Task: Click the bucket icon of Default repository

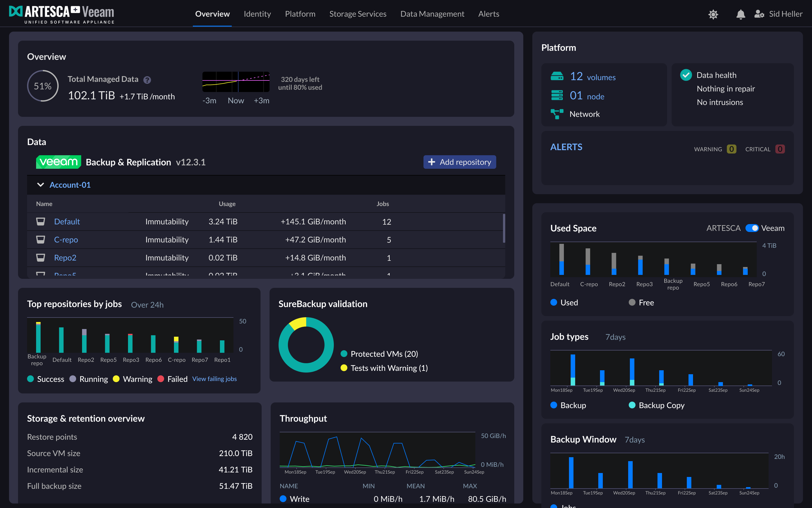Action: coord(41,222)
